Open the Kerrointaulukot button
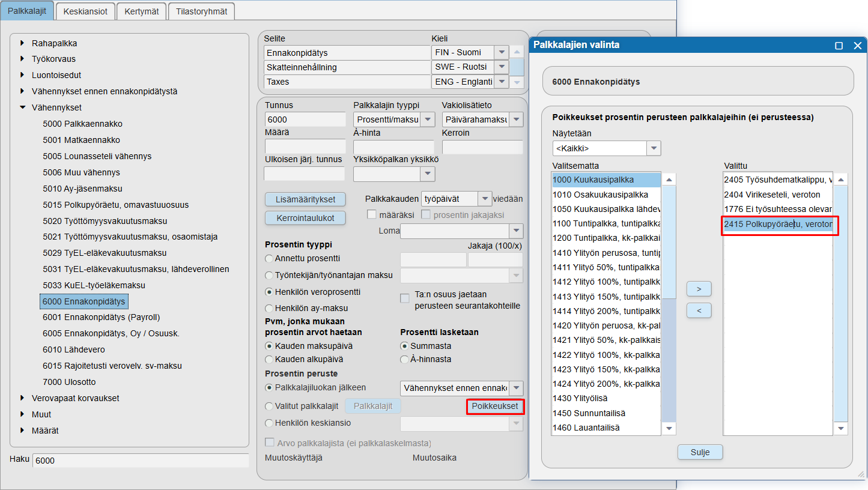This screenshot has width=868, height=490. click(305, 217)
